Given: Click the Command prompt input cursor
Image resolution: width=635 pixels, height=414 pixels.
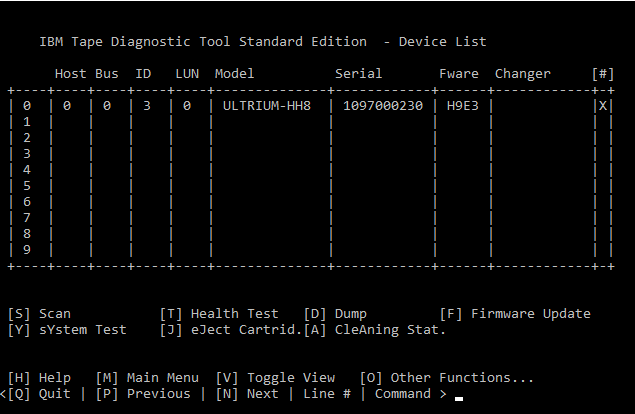Looking at the screenshot, I should pyautogui.click(x=459, y=399).
